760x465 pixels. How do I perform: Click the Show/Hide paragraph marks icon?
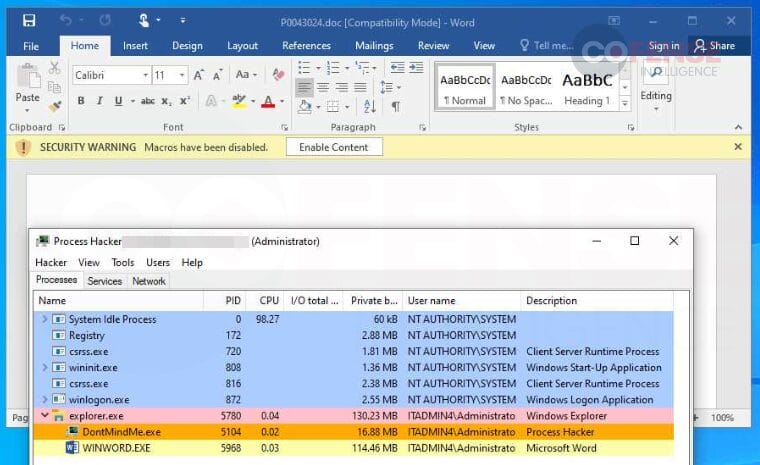pos(395,106)
